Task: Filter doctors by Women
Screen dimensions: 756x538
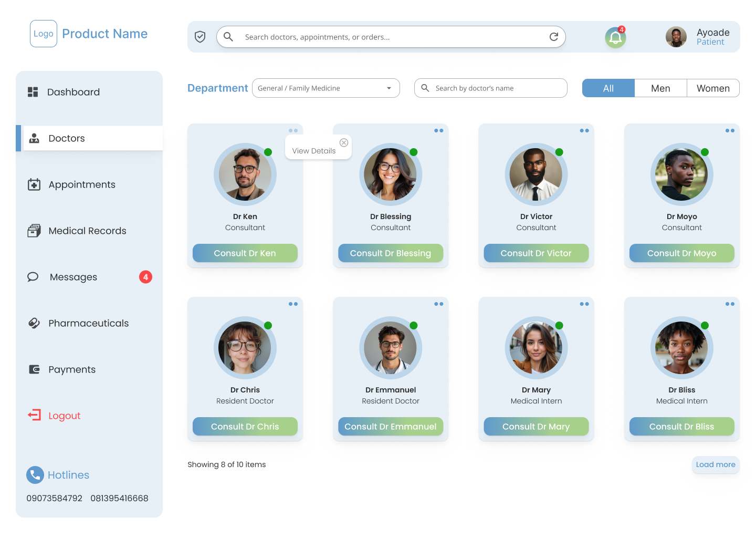Action: [713, 88]
